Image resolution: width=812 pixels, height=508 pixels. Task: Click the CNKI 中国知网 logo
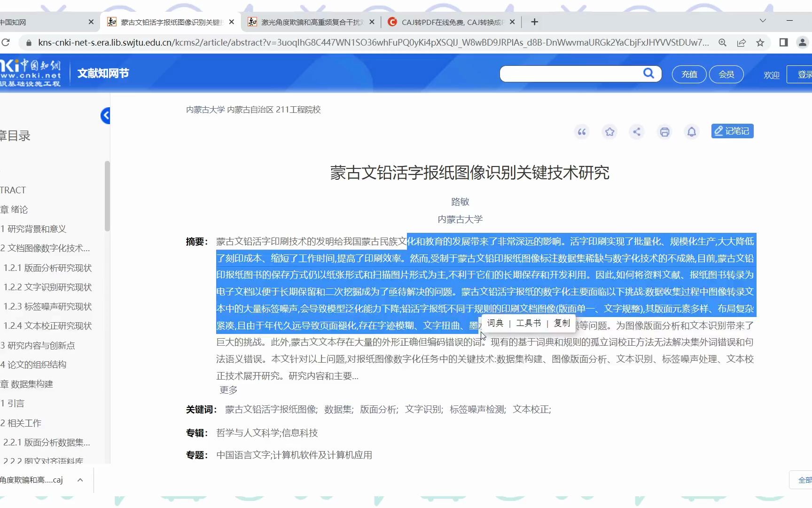[31, 73]
